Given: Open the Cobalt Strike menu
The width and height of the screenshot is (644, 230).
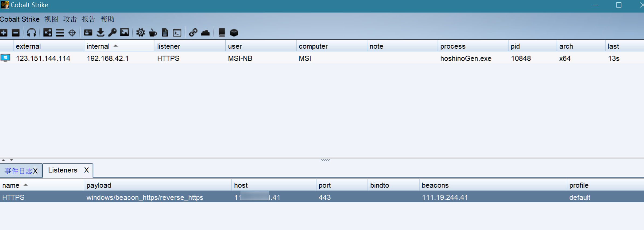Looking at the screenshot, I should (x=20, y=19).
